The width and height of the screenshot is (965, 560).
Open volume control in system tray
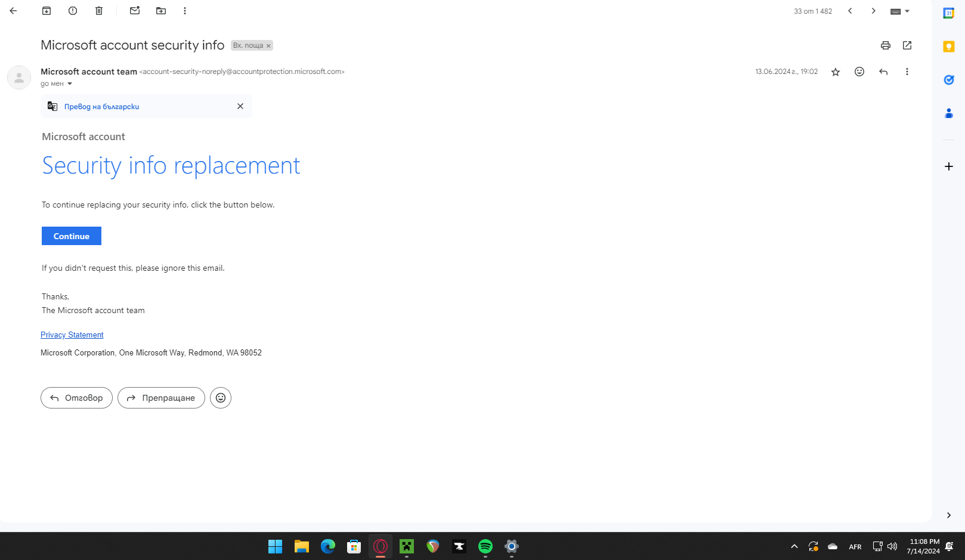pos(892,546)
